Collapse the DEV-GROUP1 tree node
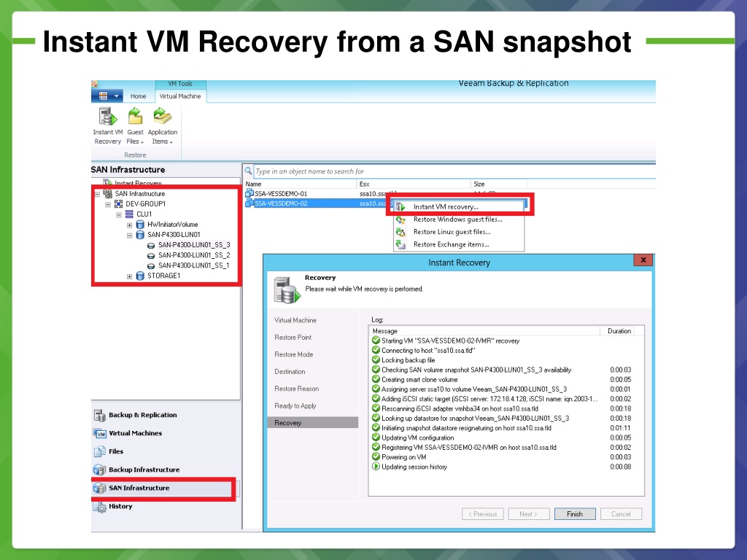 click(x=108, y=204)
